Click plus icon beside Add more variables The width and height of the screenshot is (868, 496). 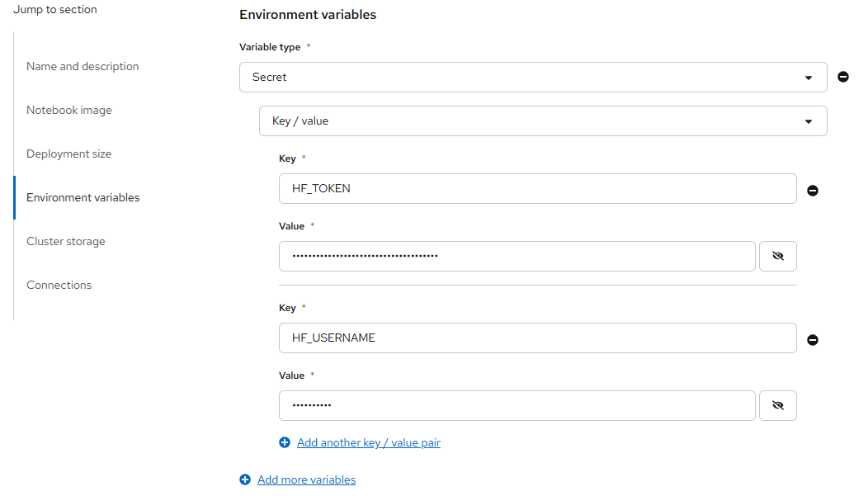(x=245, y=479)
